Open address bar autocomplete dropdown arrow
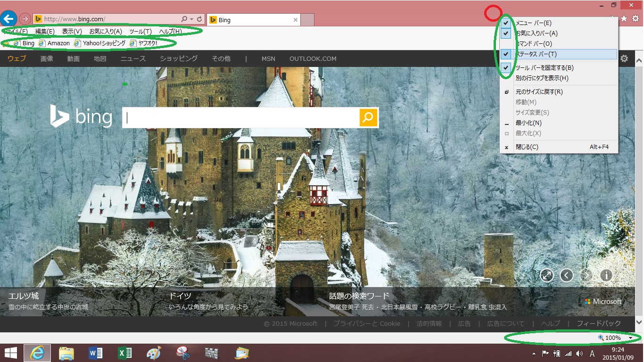Viewport: 644px width, 362px height. tap(192, 19)
